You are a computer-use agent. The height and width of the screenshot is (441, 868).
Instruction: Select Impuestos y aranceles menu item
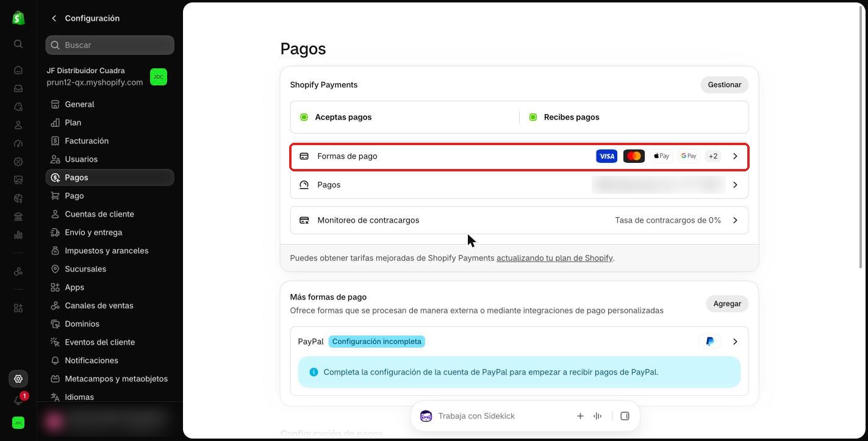[x=110, y=251]
